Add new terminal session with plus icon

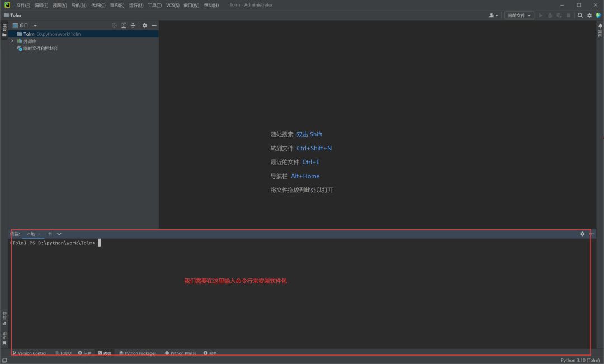[50, 234]
